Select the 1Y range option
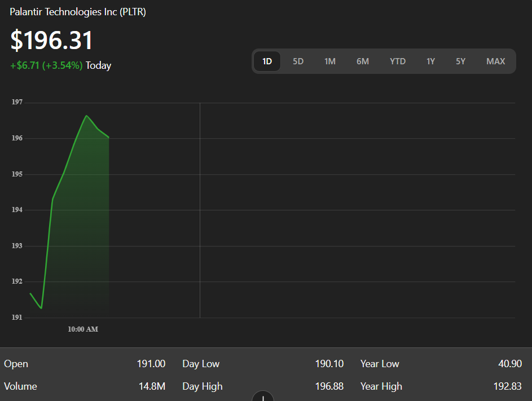The height and width of the screenshot is (401, 532). (x=431, y=61)
